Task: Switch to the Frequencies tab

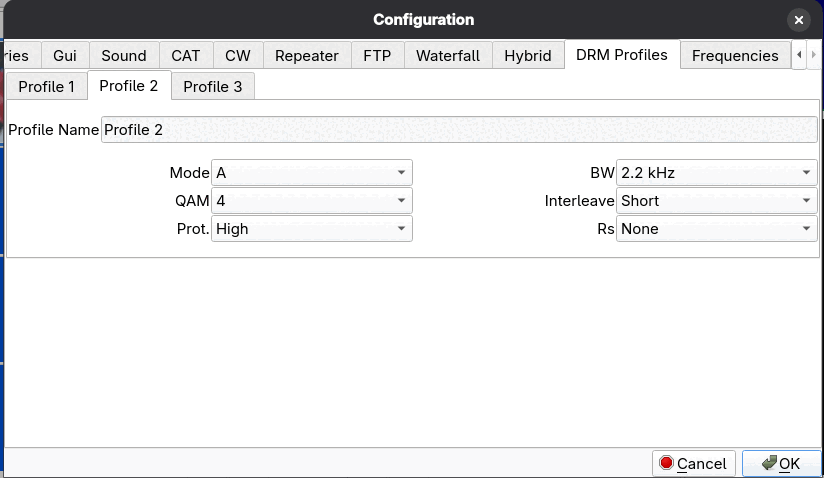Action: pyautogui.click(x=735, y=55)
